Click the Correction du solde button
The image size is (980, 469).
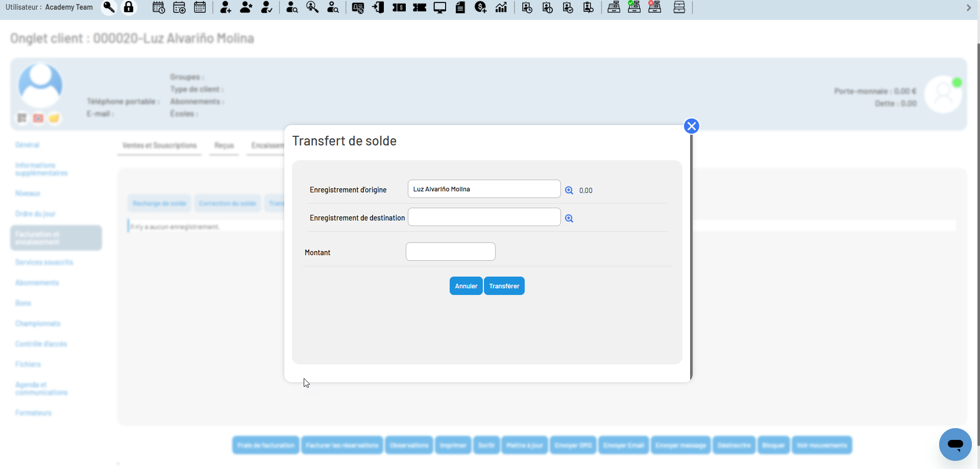tap(227, 203)
